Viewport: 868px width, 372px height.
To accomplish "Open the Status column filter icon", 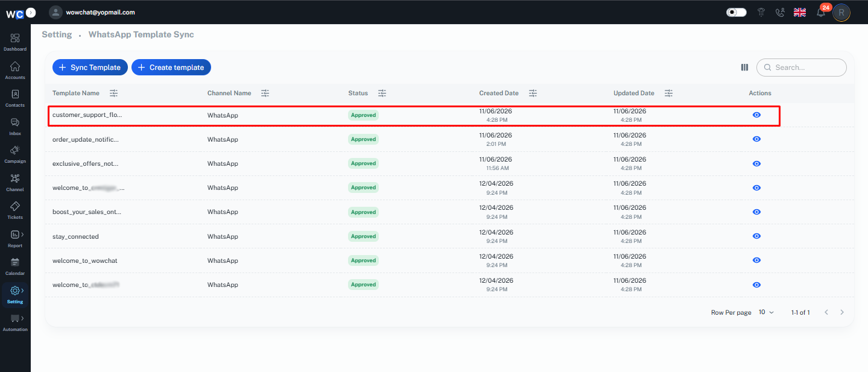I will tap(382, 93).
